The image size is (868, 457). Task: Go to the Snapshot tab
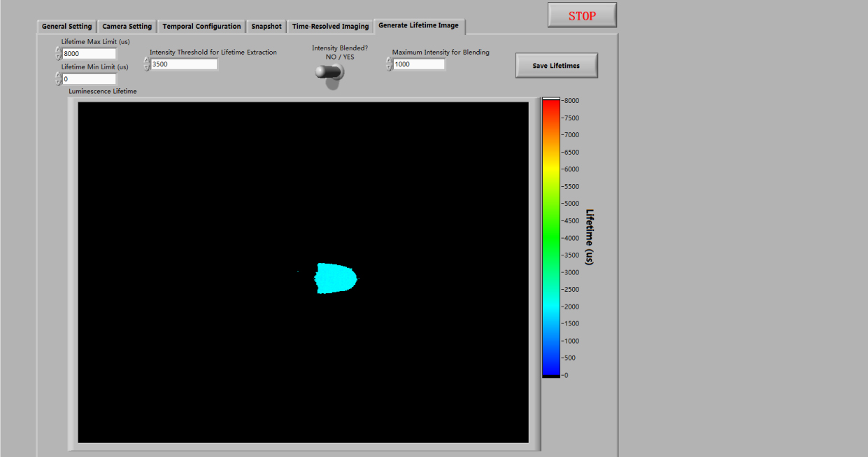pyautogui.click(x=266, y=27)
